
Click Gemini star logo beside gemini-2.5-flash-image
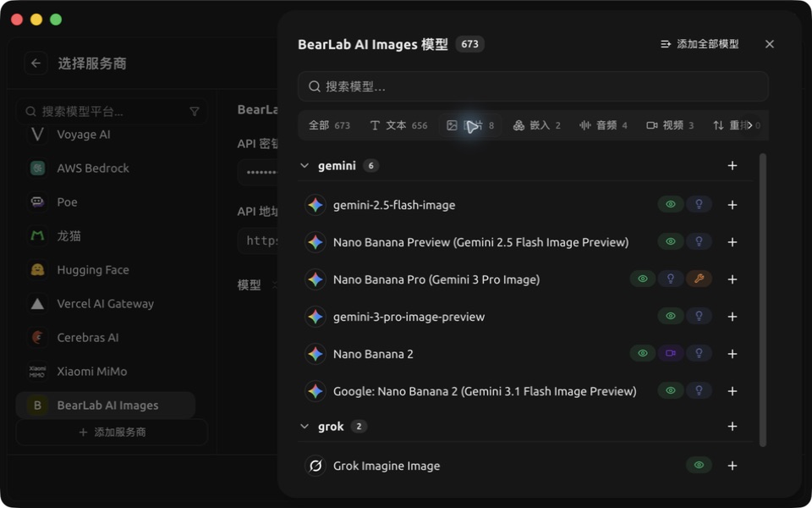(x=315, y=205)
